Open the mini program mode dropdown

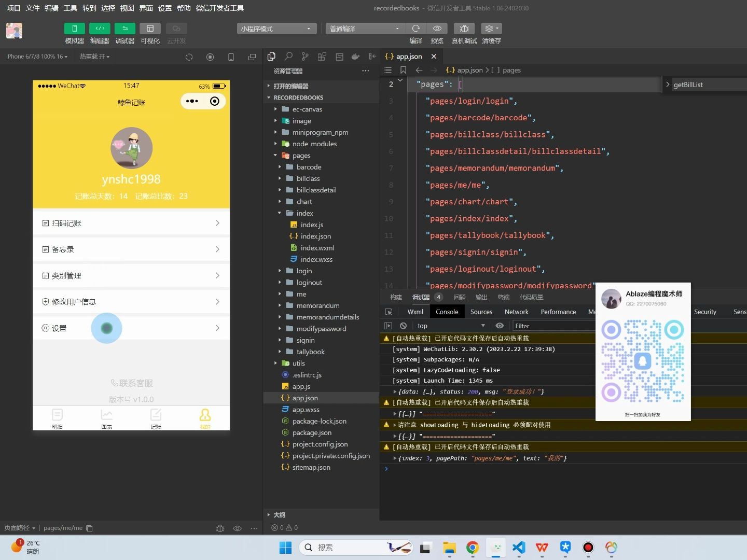[x=277, y=29]
